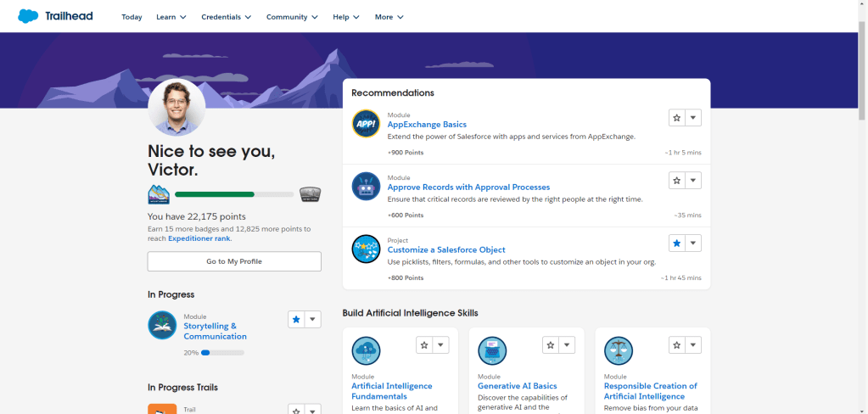868x414 pixels.
Task: Open the AppExchange Basics module badge icon
Action: coord(366,124)
